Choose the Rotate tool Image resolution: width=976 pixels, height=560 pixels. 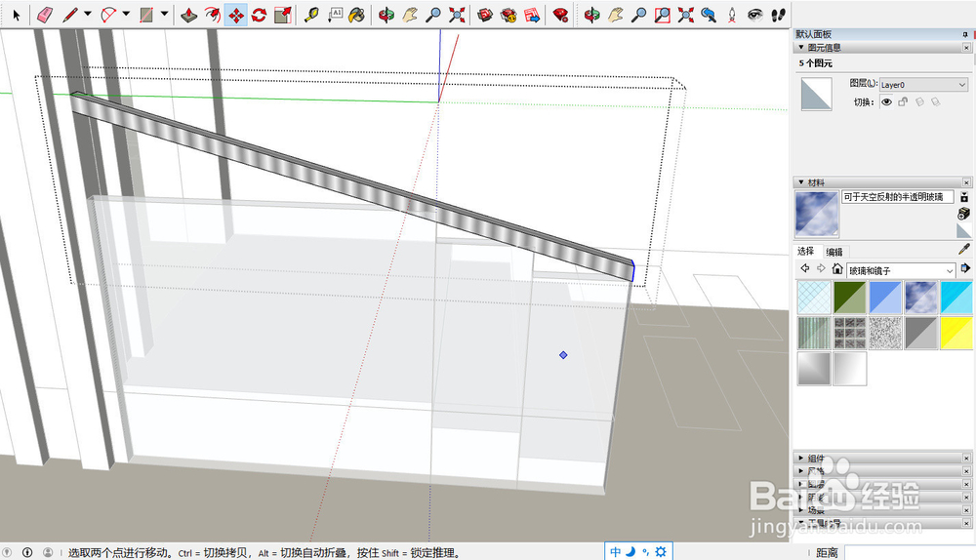[x=259, y=15]
